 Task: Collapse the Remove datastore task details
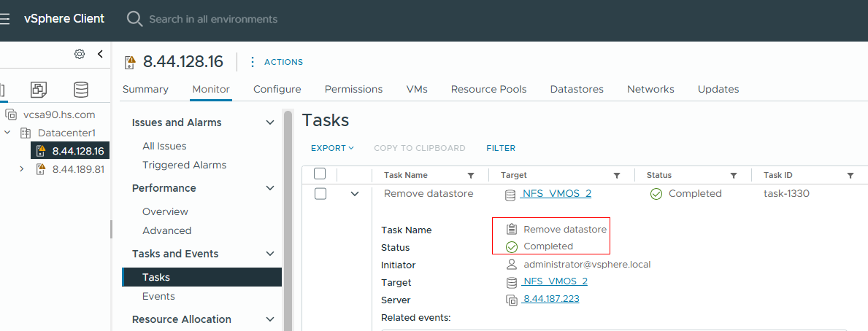point(355,194)
